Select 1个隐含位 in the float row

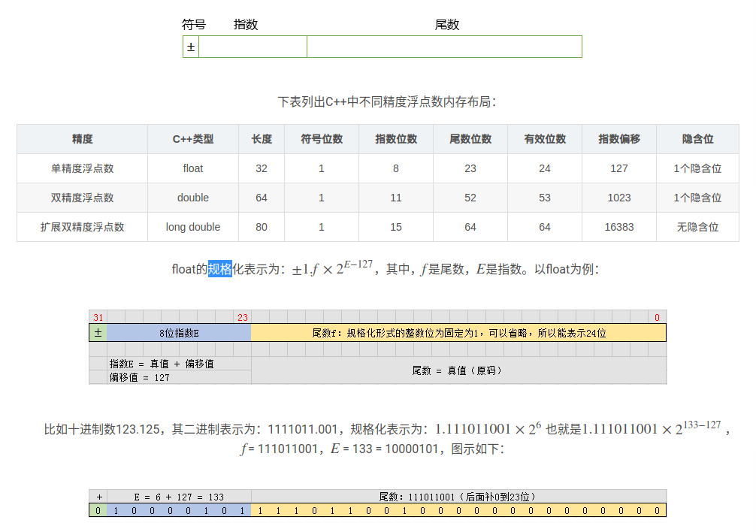pos(697,168)
